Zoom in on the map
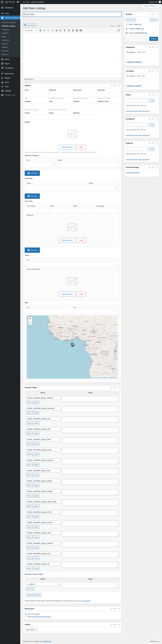The image size is (162, 644). [x=30, y=318]
